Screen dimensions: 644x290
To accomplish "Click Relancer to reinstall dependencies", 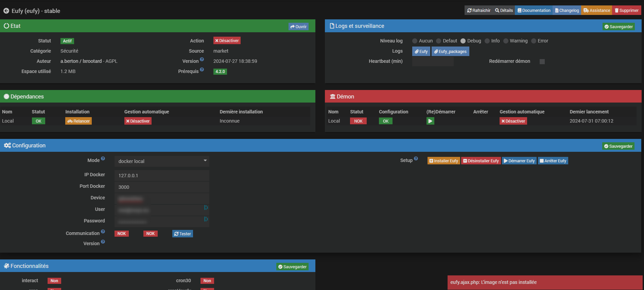I will click(x=79, y=121).
